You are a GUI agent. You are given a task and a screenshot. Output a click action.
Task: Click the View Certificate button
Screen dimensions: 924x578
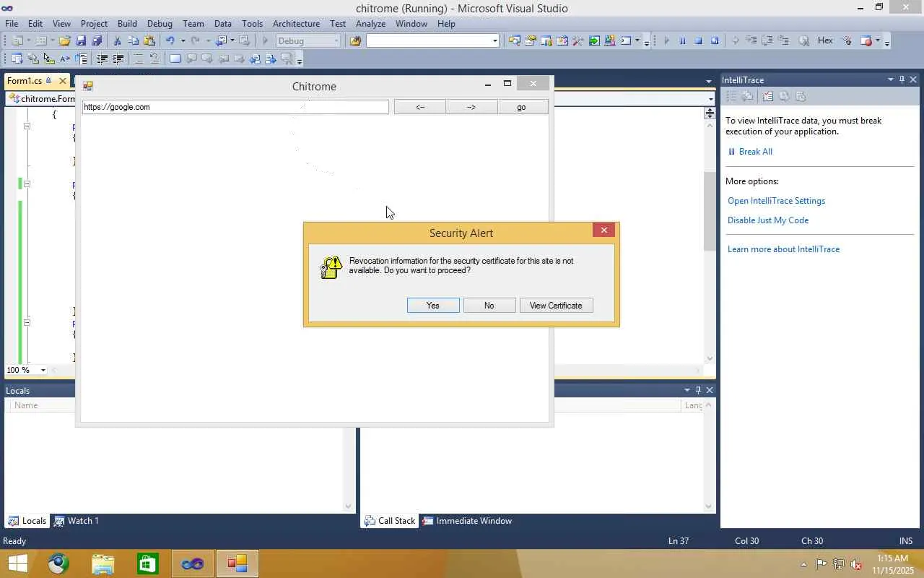tap(556, 306)
